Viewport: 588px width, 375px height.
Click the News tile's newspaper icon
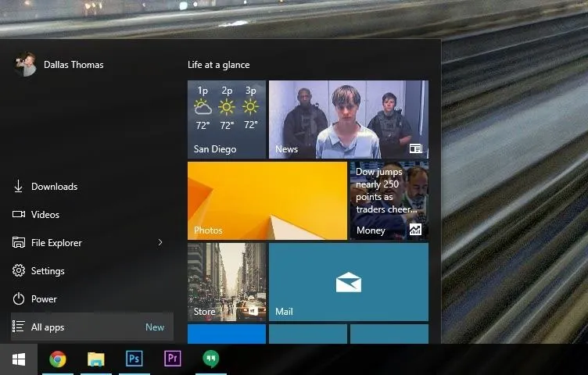[x=415, y=148]
